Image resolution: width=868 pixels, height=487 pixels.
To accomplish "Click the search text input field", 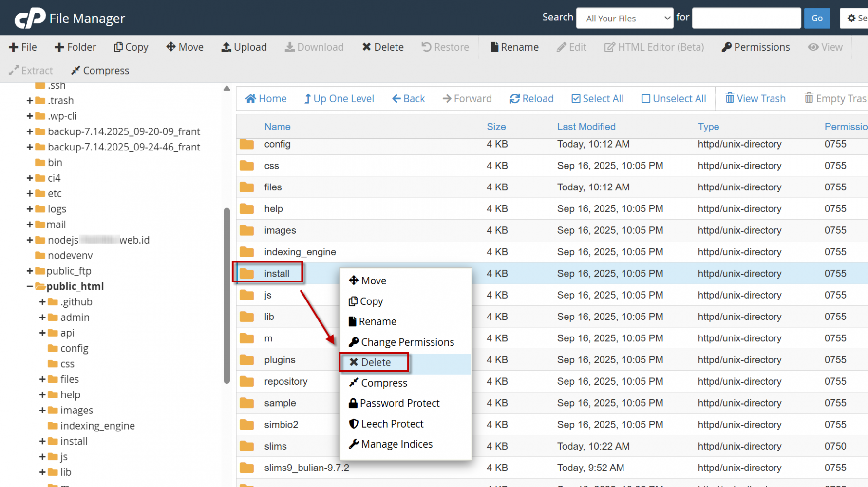I will point(746,19).
